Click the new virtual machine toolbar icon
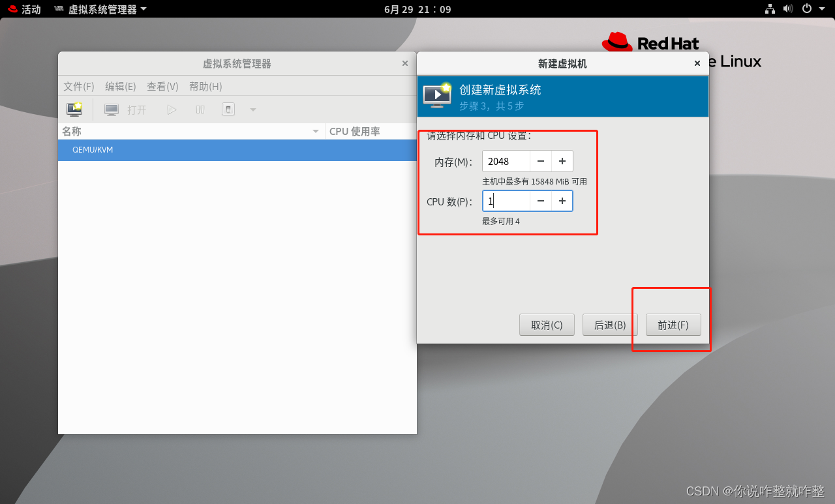The image size is (835, 504). [74, 110]
